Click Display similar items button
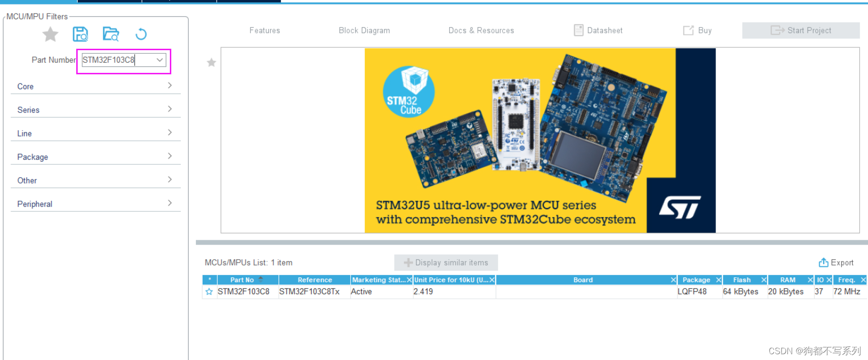The height and width of the screenshot is (360, 868). pos(446,263)
